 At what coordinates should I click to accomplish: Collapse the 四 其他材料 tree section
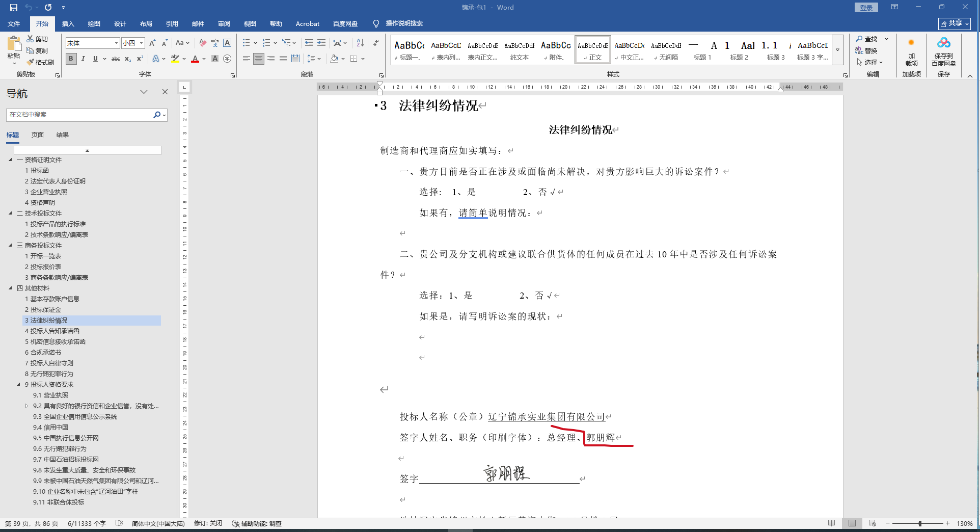coord(10,288)
